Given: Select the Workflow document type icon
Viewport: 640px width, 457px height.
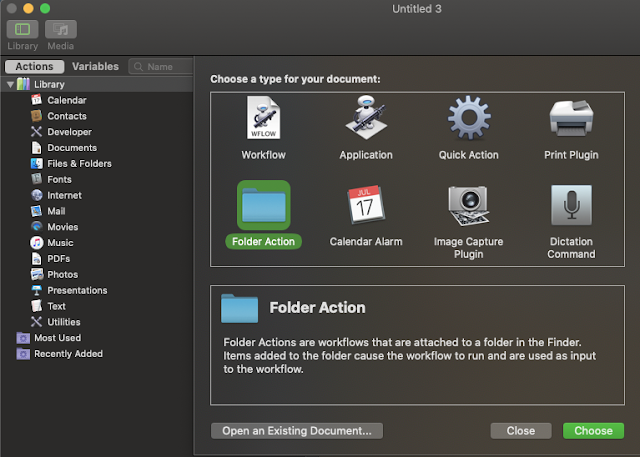Looking at the screenshot, I should pyautogui.click(x=263, y=118).
